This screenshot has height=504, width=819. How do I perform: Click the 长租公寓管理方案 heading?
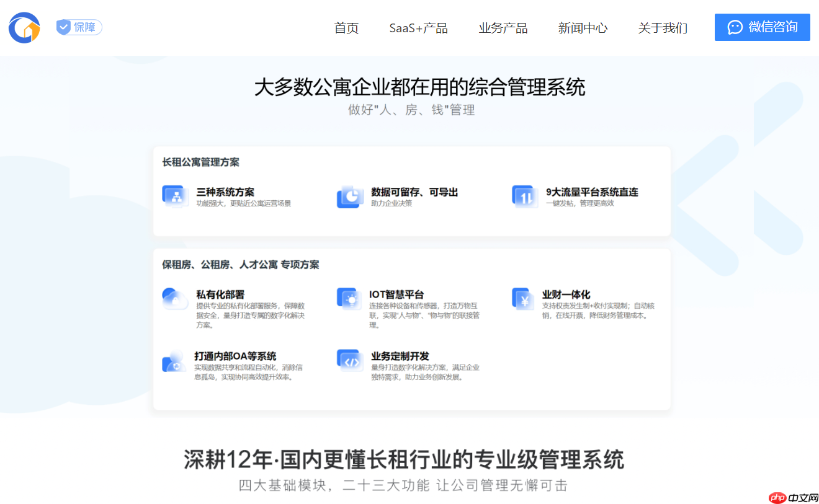point(199,162)
